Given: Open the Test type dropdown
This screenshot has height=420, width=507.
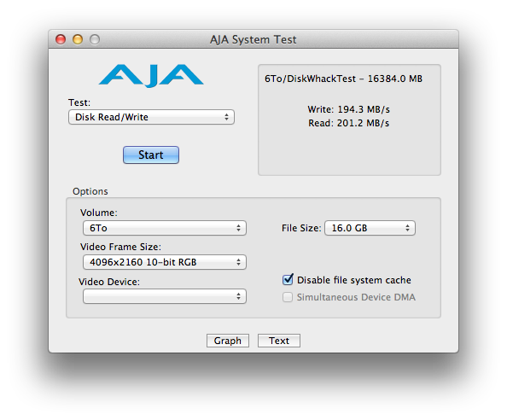Looking at the screenshot, I should click(151, 117).
